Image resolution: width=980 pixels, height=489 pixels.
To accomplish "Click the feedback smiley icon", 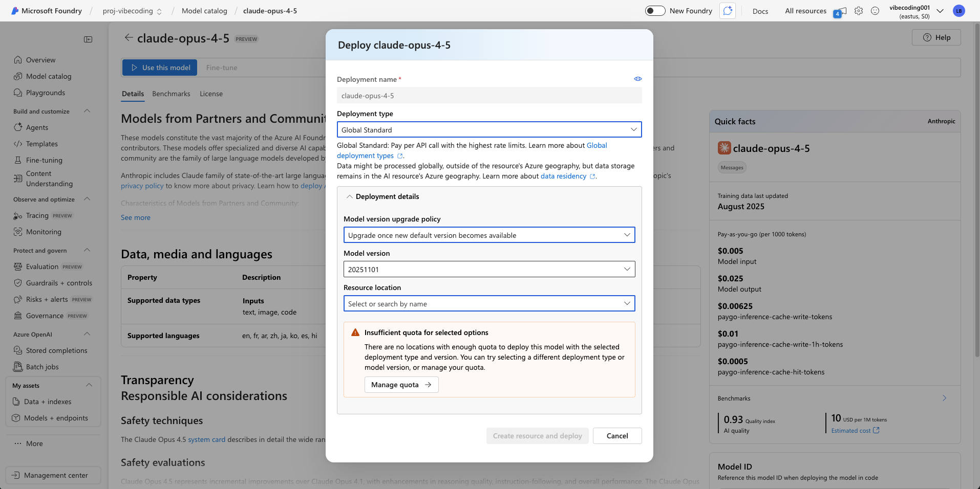I will (875, 11).
